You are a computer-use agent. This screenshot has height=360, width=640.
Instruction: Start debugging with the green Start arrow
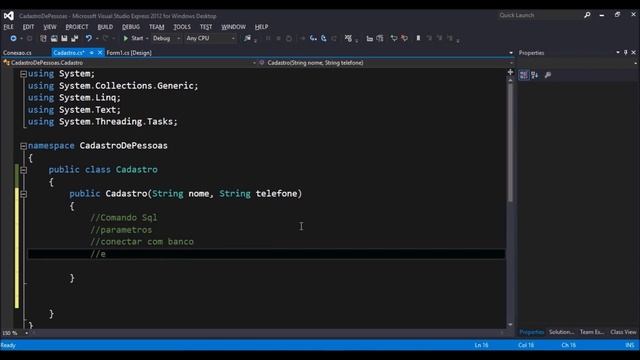point(126,38)
